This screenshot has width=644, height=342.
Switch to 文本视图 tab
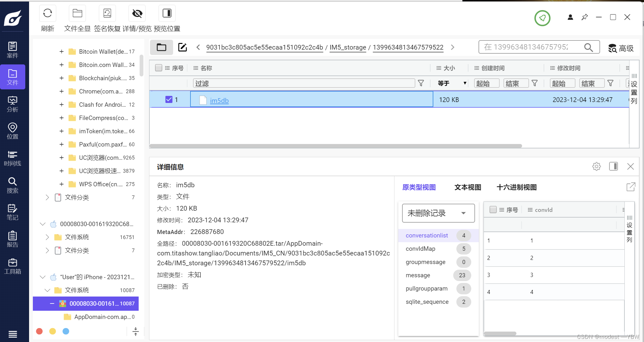[467, 187]
